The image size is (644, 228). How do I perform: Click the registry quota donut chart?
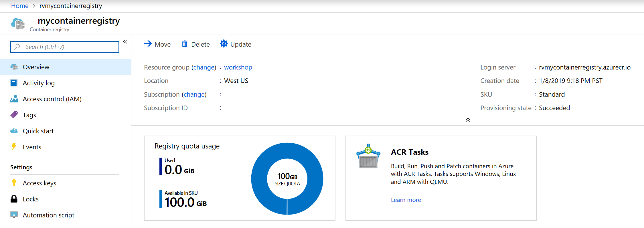coord(287,179)
